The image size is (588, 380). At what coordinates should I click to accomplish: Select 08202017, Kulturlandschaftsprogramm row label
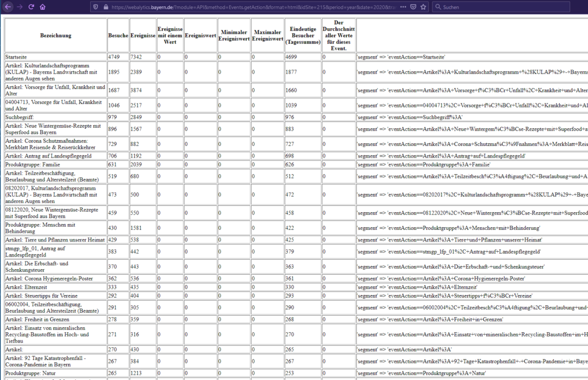pos(51,194)
